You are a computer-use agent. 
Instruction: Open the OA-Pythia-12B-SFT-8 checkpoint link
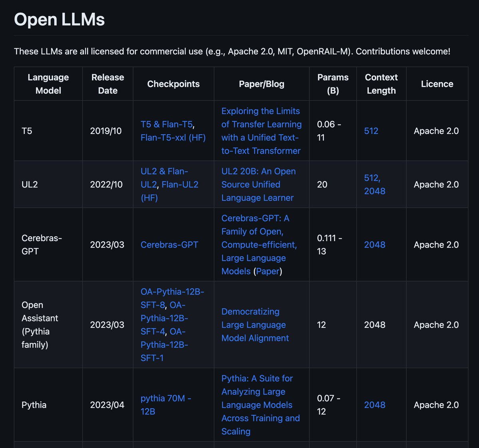(172, 298)
